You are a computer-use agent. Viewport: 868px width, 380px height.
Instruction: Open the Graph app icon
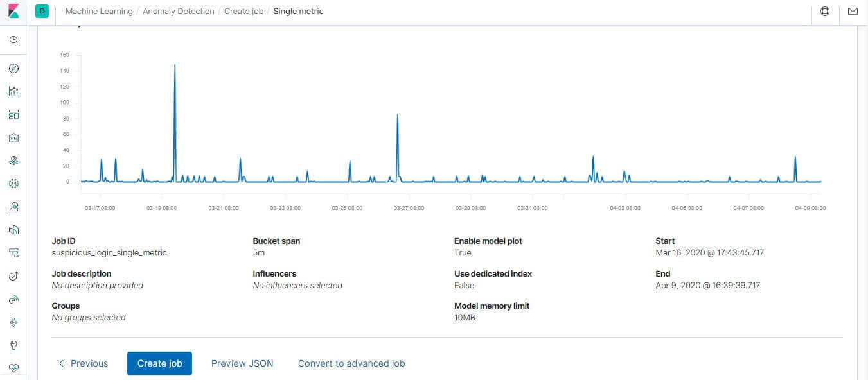pos(13,322)
